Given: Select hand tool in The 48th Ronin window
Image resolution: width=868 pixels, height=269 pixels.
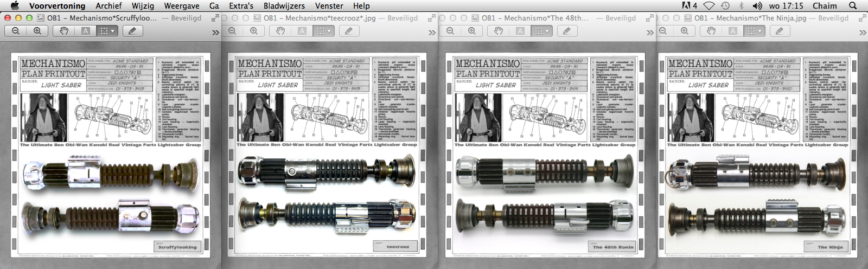Looking at the screenshot, I should (x=499, y=31).
